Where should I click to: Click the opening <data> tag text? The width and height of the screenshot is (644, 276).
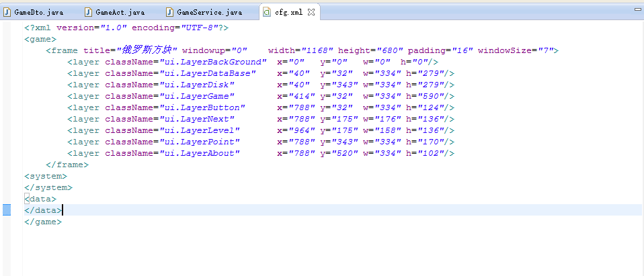[40, 199]
